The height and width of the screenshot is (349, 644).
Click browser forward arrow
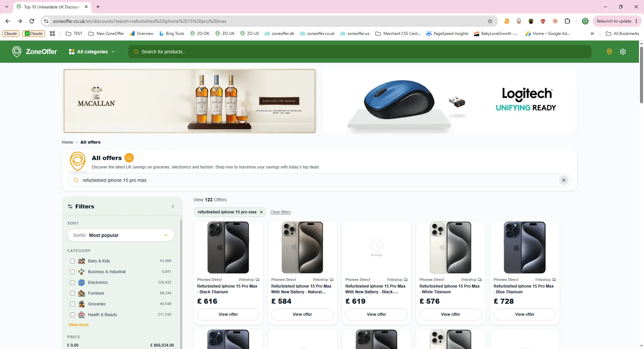tap(20, 21)
